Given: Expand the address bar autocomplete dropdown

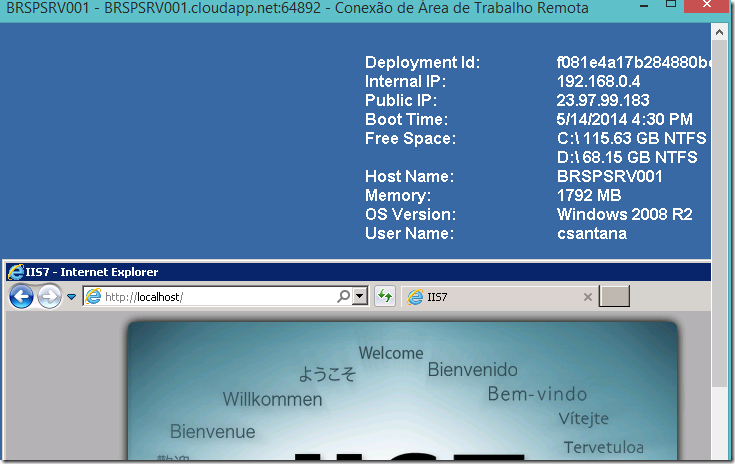Looking at the screenshot, I should click(x=359, y=296).
